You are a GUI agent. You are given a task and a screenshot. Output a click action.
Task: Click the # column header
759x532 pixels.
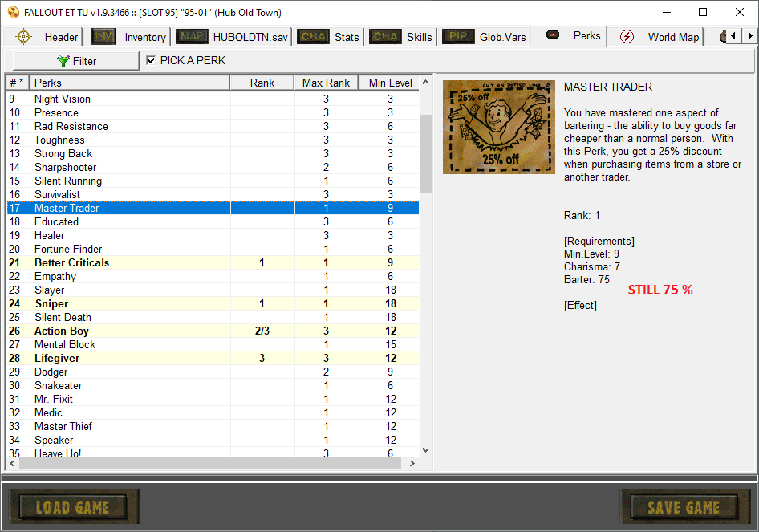pyautogui.click(x=18, y=83)
